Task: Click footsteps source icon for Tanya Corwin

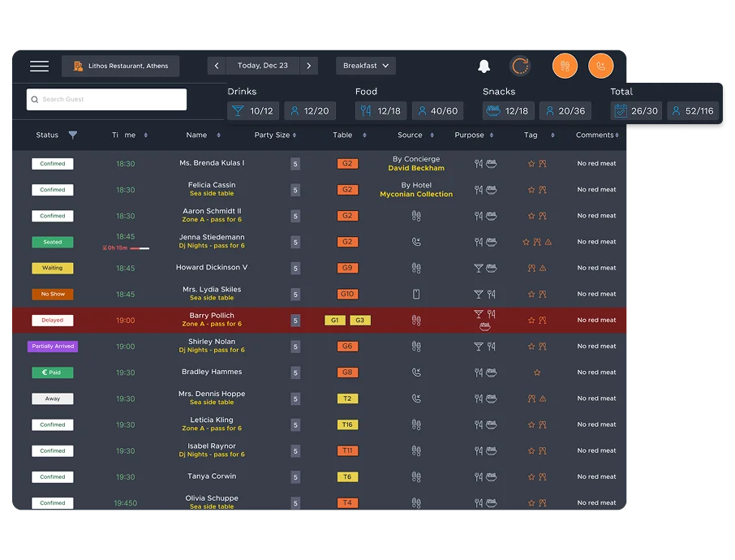Action: pos(416,477)
